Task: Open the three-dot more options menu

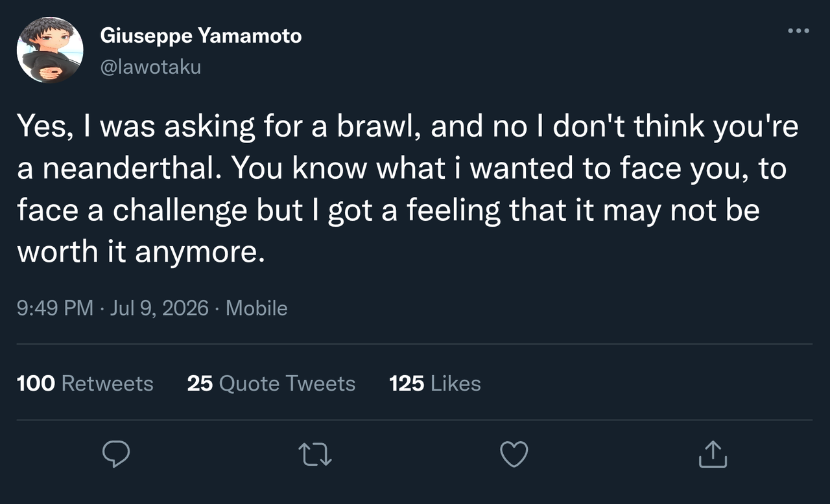Action: [x=798, y=30]
